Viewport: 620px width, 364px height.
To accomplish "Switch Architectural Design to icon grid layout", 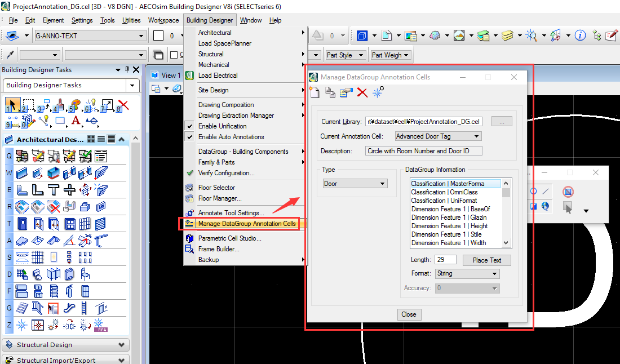I will (91, 139).
